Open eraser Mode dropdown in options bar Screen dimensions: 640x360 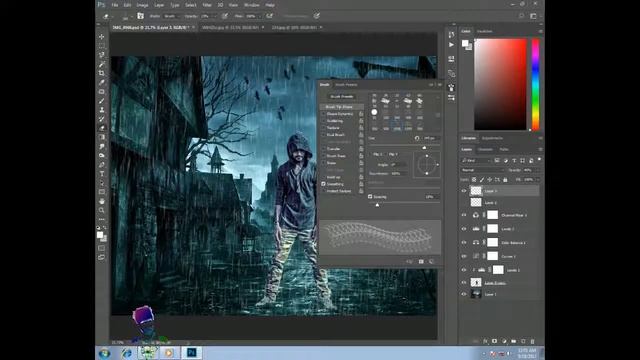(173, 16)
